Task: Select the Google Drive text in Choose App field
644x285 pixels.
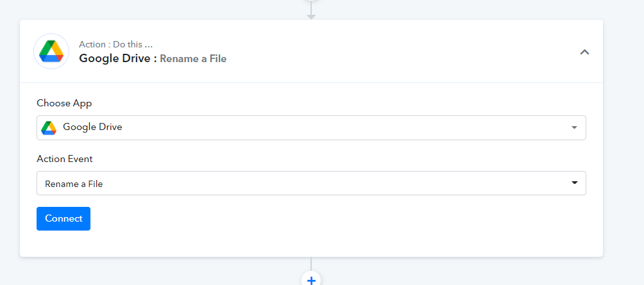Action: pyautogui.click(x=92, y=127)
